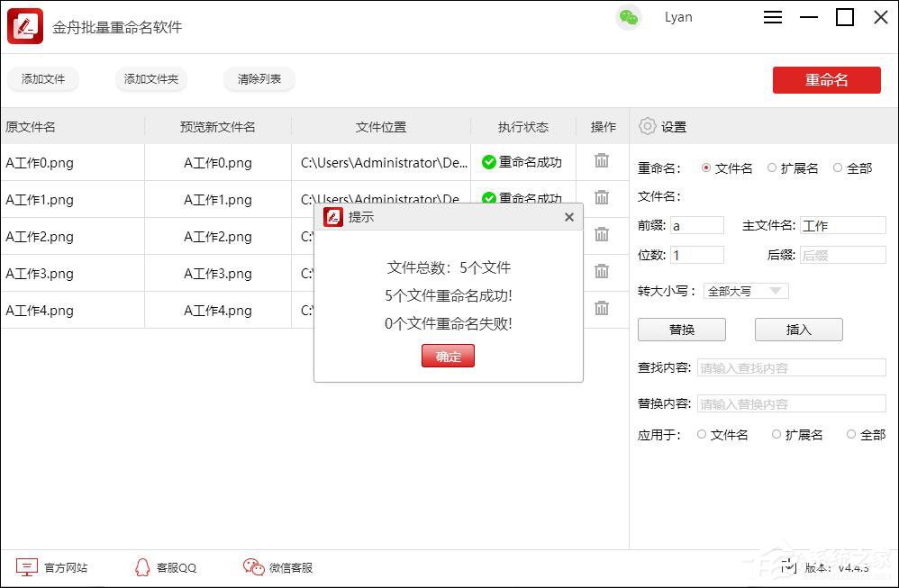899x588 pixels.
Task: Click the 替换 button in settings panel
Action: [682, 329]
